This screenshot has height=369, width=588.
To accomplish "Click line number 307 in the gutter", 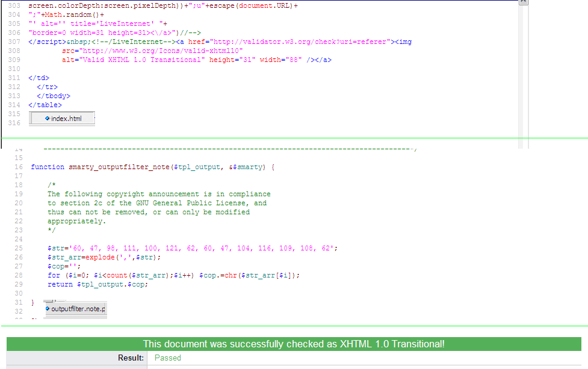I will (14, 42).
